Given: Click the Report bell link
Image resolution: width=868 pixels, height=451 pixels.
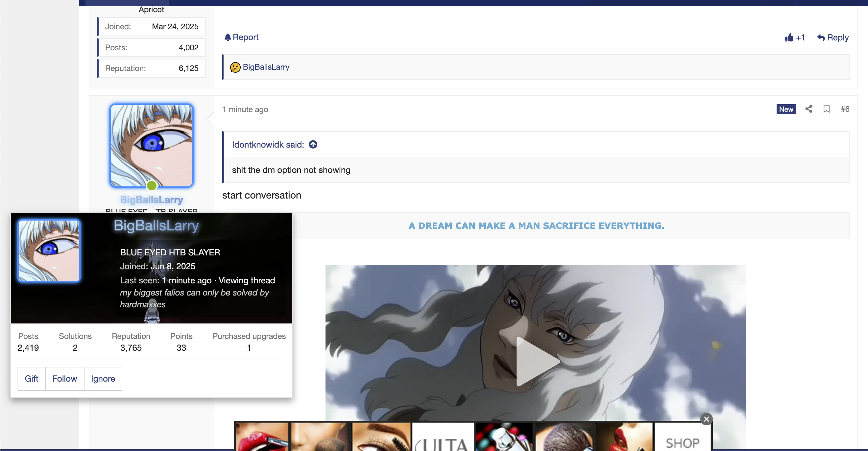Looking at the screenshot, I should [241, 37].
